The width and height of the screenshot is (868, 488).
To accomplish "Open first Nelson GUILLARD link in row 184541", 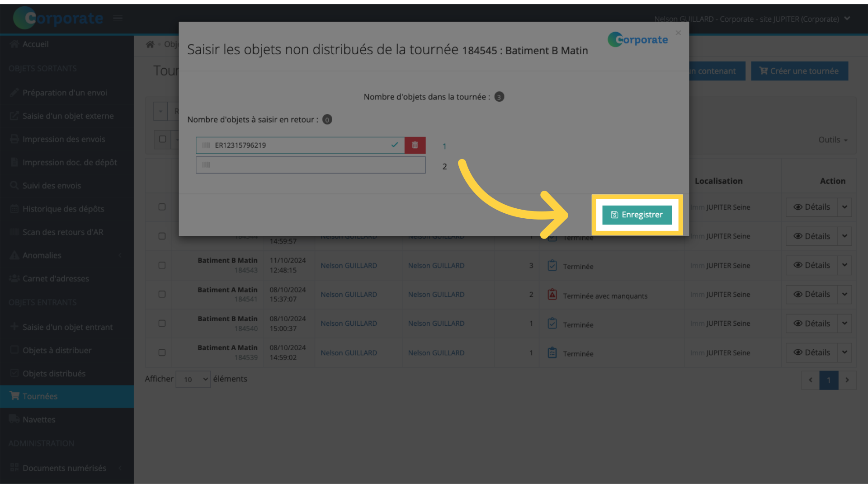I will 349,295.
